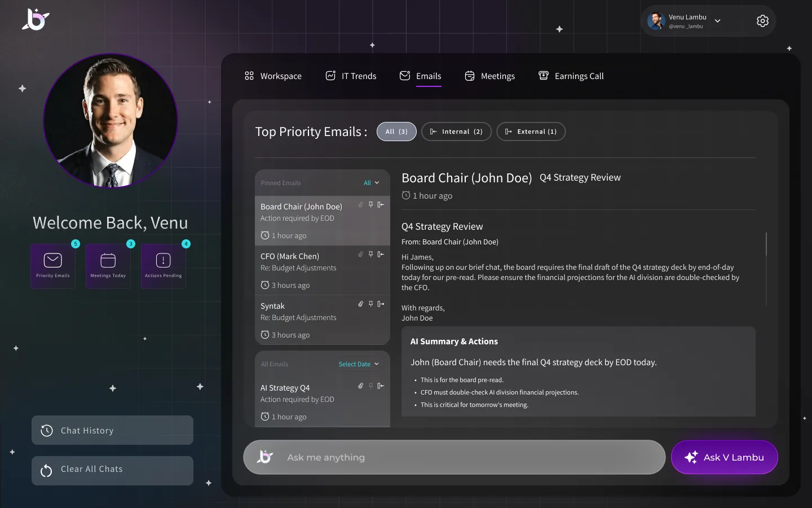Open the Priority Emails card

[53, 266]
